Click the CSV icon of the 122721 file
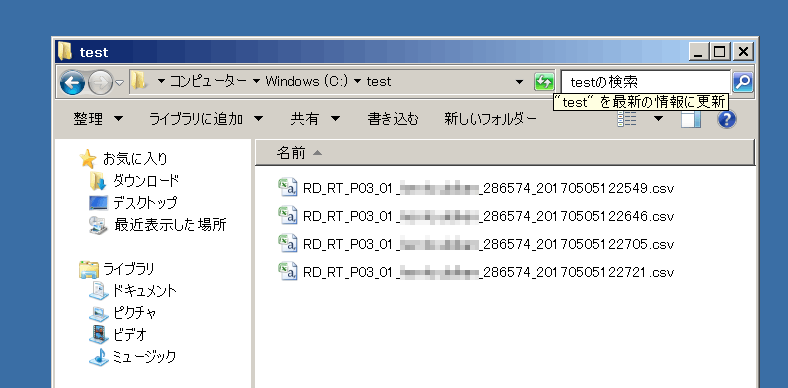Image resolution: width=788 pixels, height=388 pixels. 287,271
